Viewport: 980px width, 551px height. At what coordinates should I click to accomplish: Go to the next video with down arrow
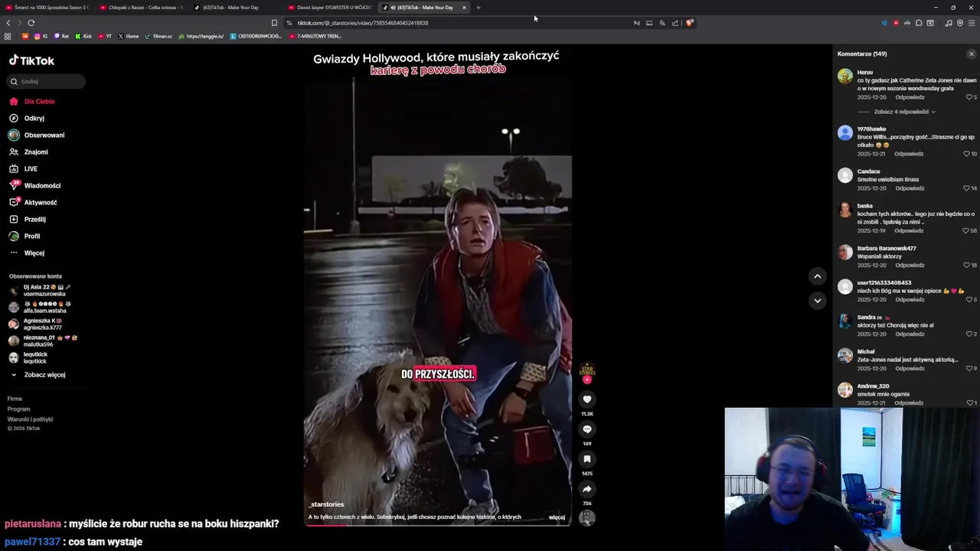tap(818, 301)
